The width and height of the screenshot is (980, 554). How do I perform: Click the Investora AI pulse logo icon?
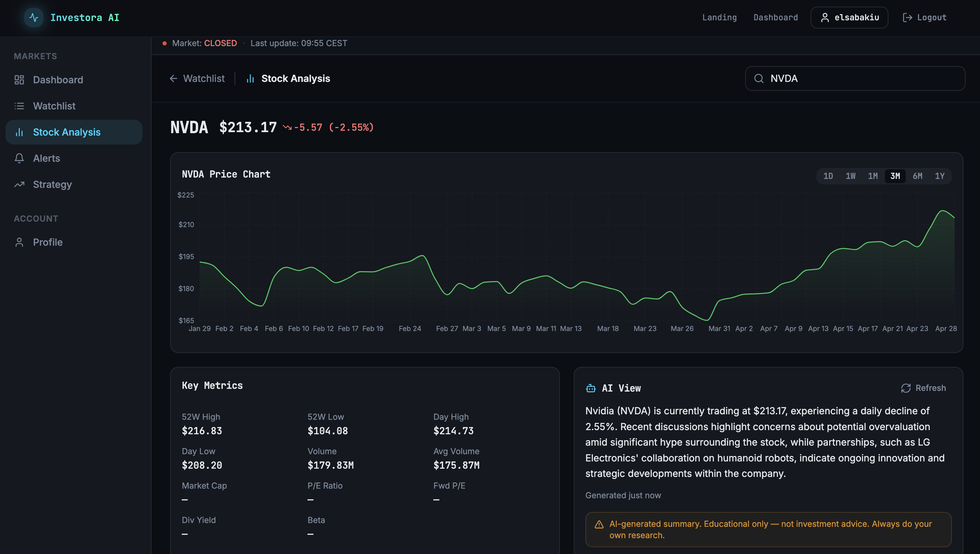click(x=33, y=18)
